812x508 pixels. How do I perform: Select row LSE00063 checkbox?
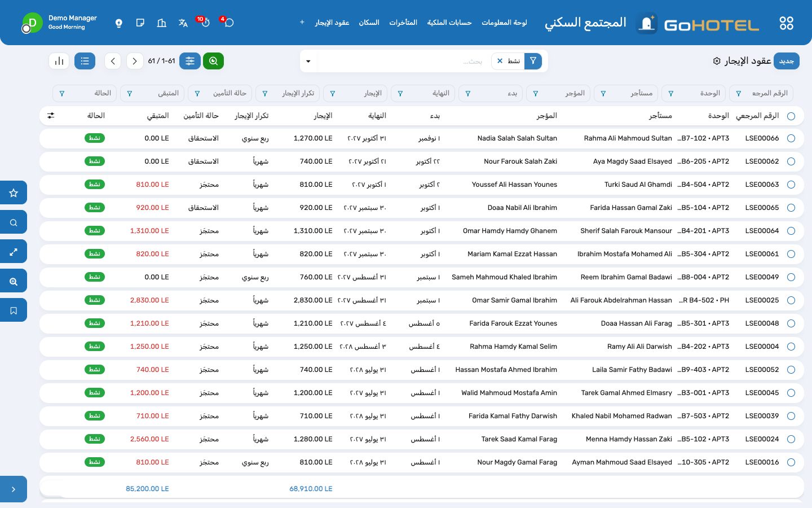coord(791,185)
